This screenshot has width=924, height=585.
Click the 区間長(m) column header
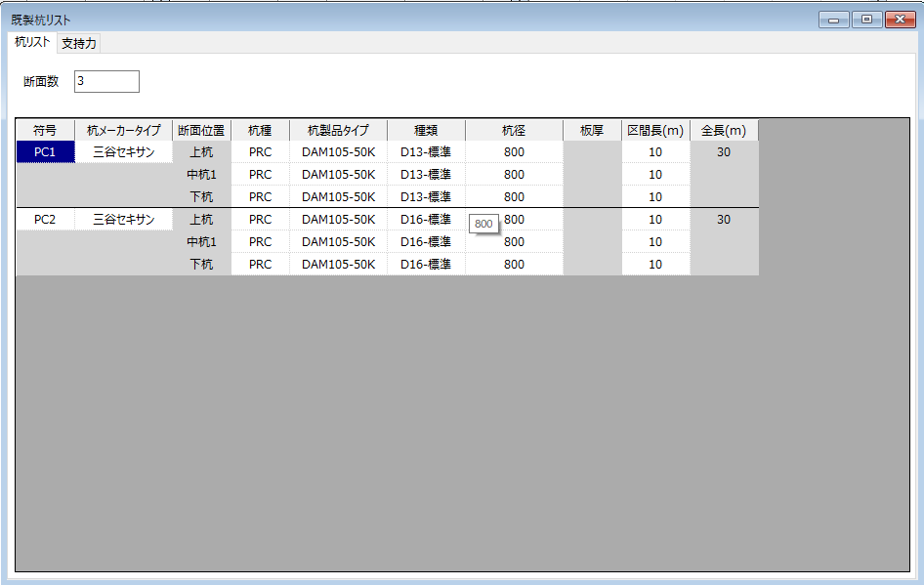pos(655,131)
